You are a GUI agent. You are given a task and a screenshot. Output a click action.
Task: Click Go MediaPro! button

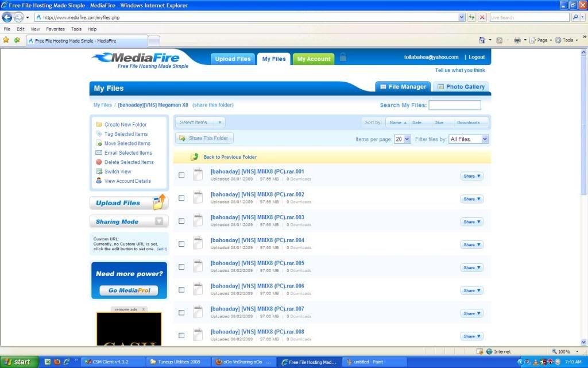coord(129,290)
